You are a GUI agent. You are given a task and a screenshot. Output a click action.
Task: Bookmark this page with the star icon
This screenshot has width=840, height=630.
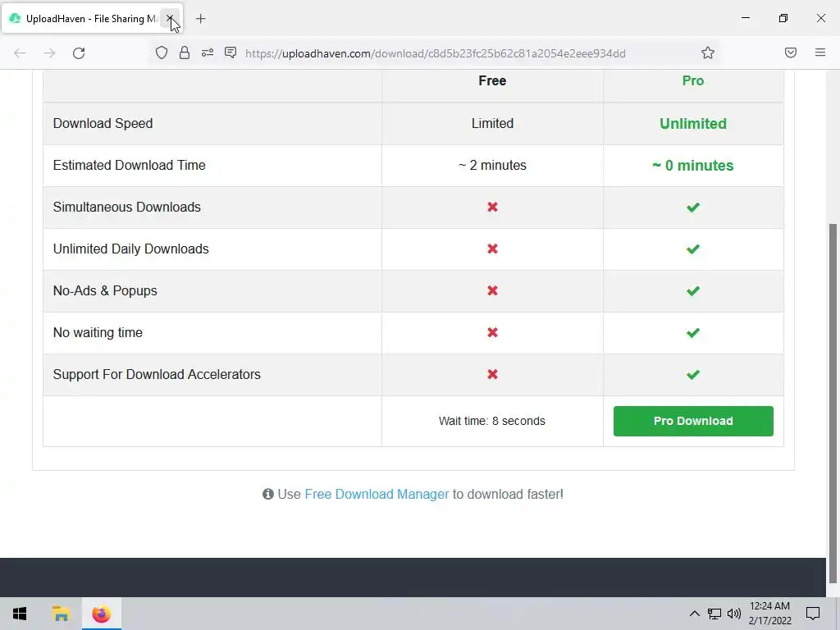tap(708, 52)
